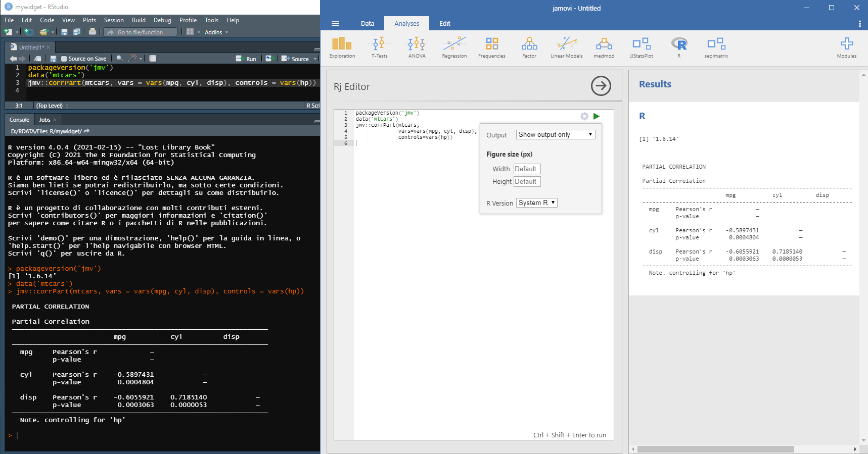Open the jamovi Modules plus icon
Screen dimensions: 868x454
click(847, 48)
